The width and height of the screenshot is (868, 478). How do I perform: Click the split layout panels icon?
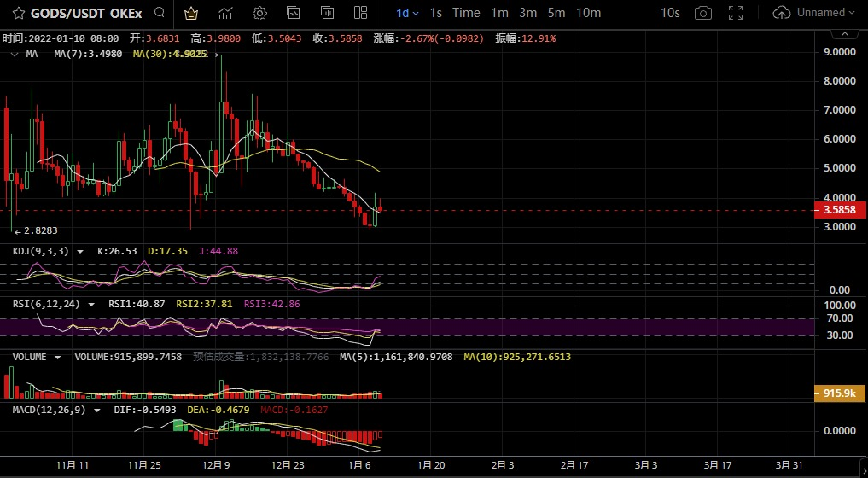pyautogui.click(x=361, y=13)
